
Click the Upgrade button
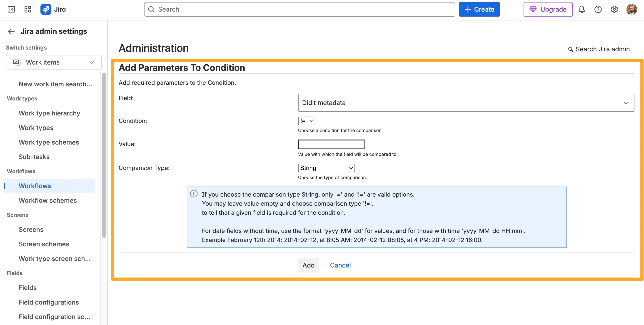548,9
